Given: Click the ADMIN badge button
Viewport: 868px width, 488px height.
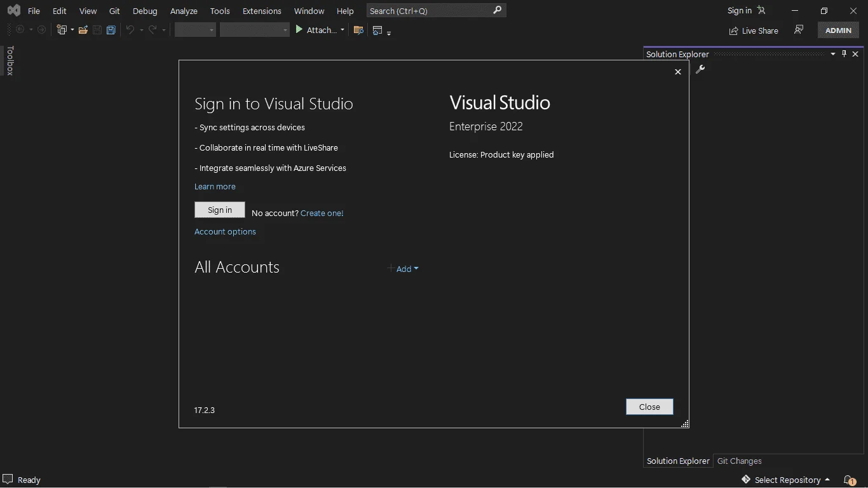Looking at the screenshot, I should [838, 30].
